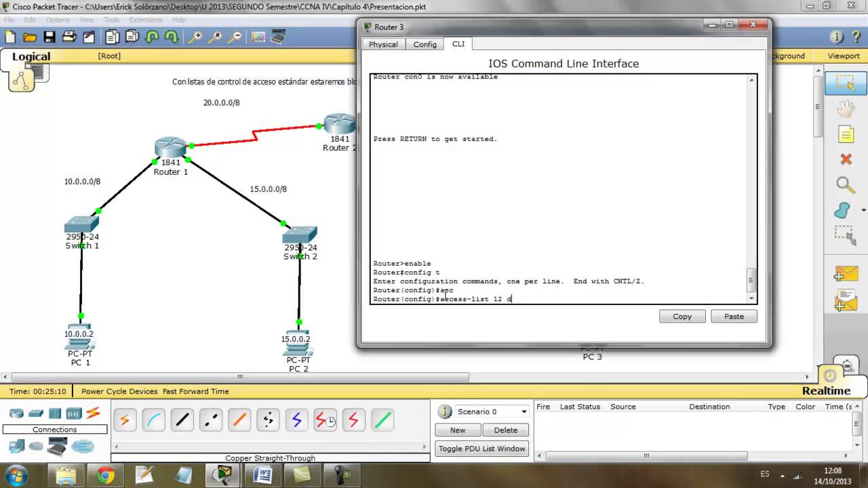Pick the Move Layout hand tool
The image size is (868, 488).
(x=845, y=108)
